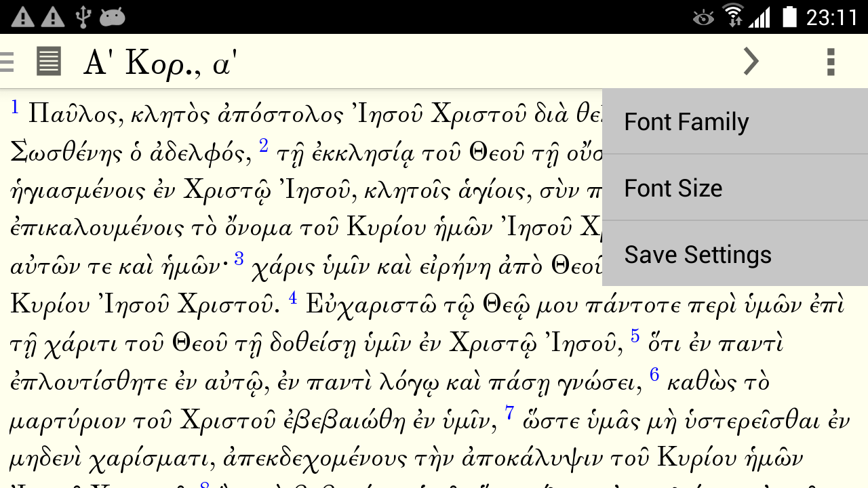Viewport: 868px width, 488px height.
Task: Tap the USB connection status icon
Action: tap(83, 17)
